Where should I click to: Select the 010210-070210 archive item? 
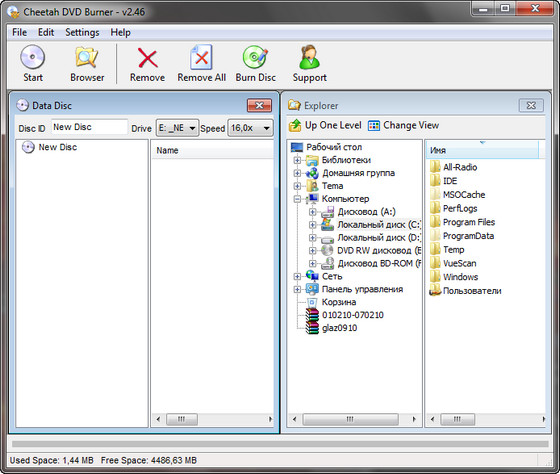(345, 315)
